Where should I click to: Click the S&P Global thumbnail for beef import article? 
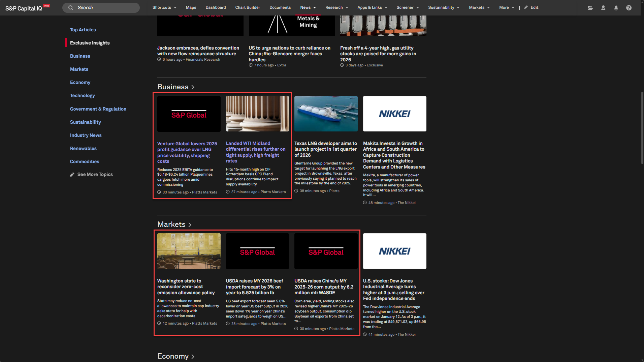coord(257,251)
